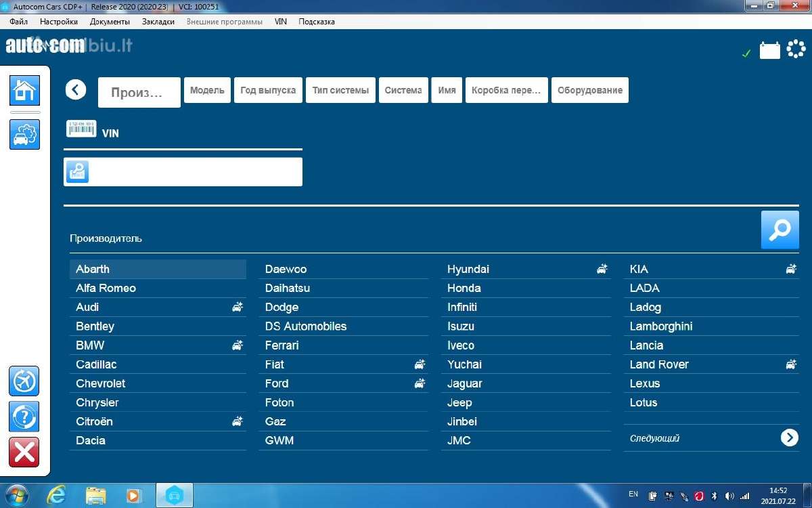
Task: Open the help question-mark icon
Action: coord(24,417)
